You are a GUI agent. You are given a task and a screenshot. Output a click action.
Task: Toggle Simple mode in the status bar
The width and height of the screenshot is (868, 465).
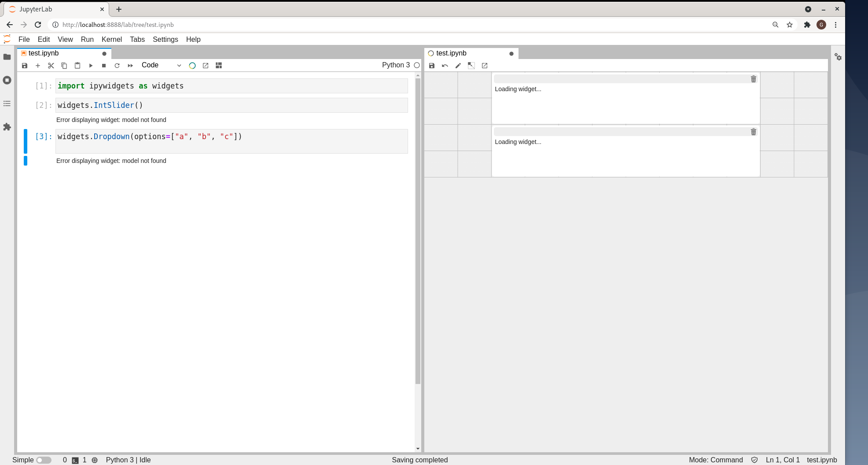coord(44,460)
